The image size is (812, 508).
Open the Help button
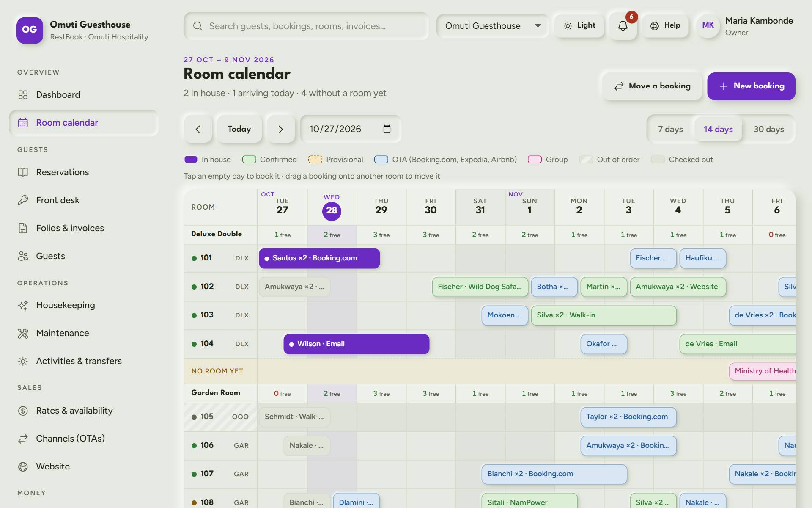click(665, 26)
